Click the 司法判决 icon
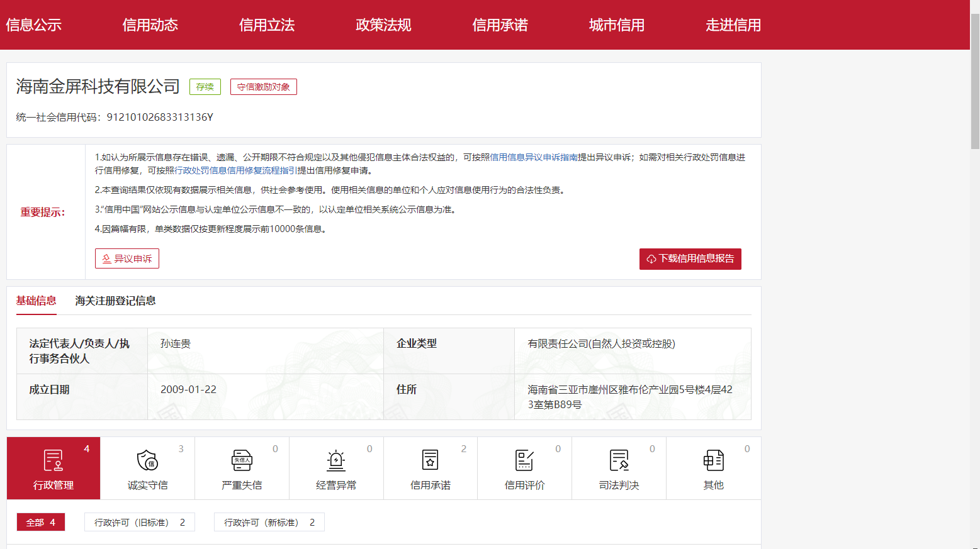This screenshot has height=549, width=980. [x=619, y=460]
